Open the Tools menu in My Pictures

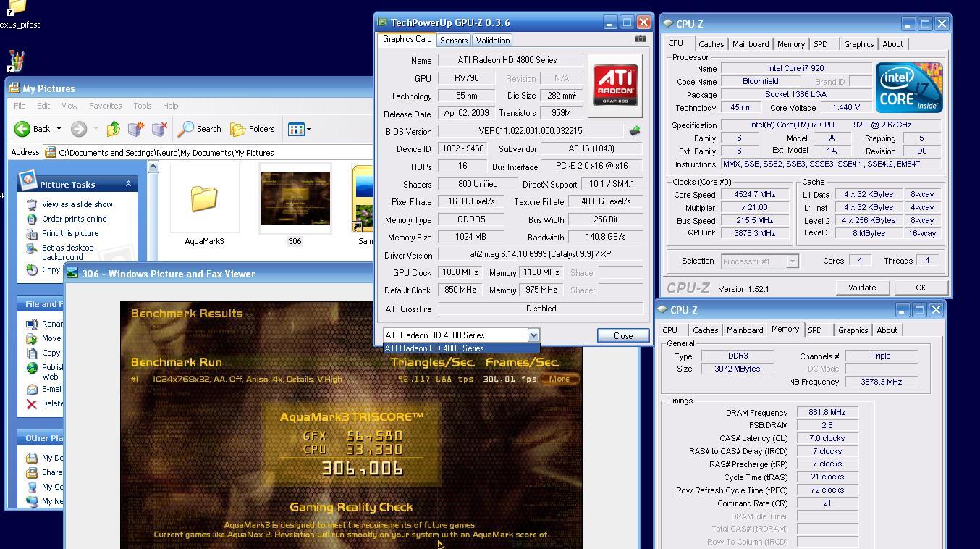(x=142, y=106)
